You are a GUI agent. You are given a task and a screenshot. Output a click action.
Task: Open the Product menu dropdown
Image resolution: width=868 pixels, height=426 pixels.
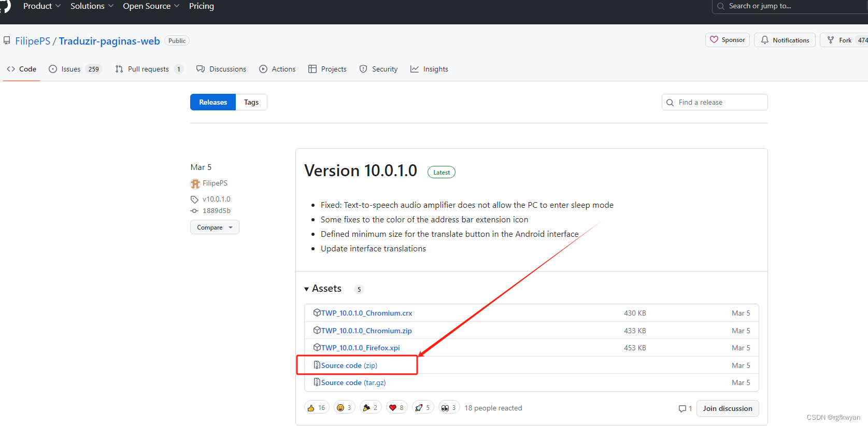[x=41, y=6]
